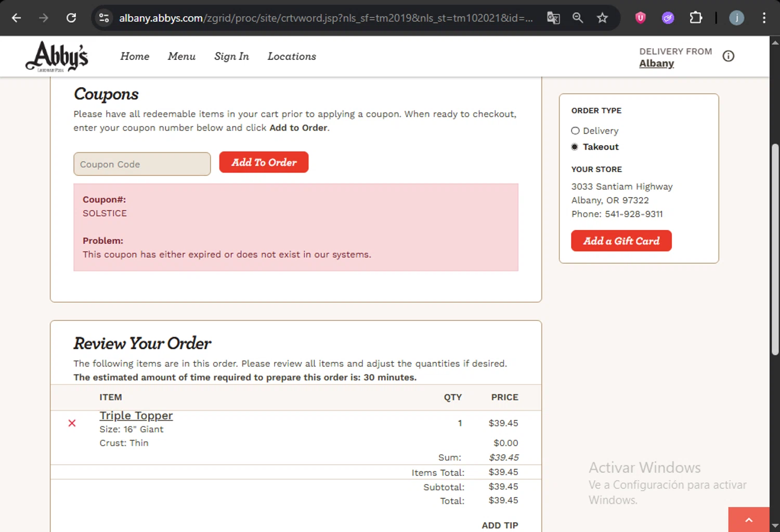Select the Delivery order type
This screenshot has height=532, width=780.
click(575, 131)
